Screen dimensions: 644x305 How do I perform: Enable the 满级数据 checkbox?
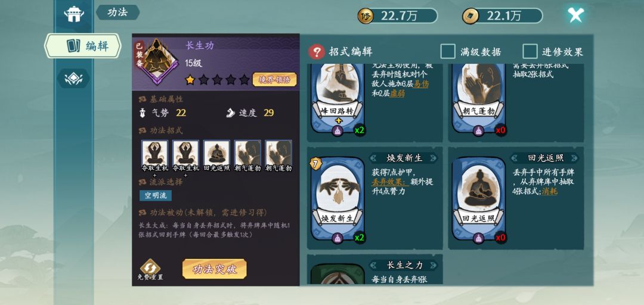(448, 52)
